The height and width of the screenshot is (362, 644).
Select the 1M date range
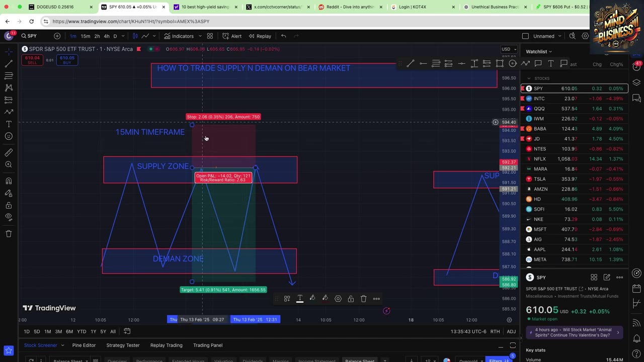click(47, 331)
